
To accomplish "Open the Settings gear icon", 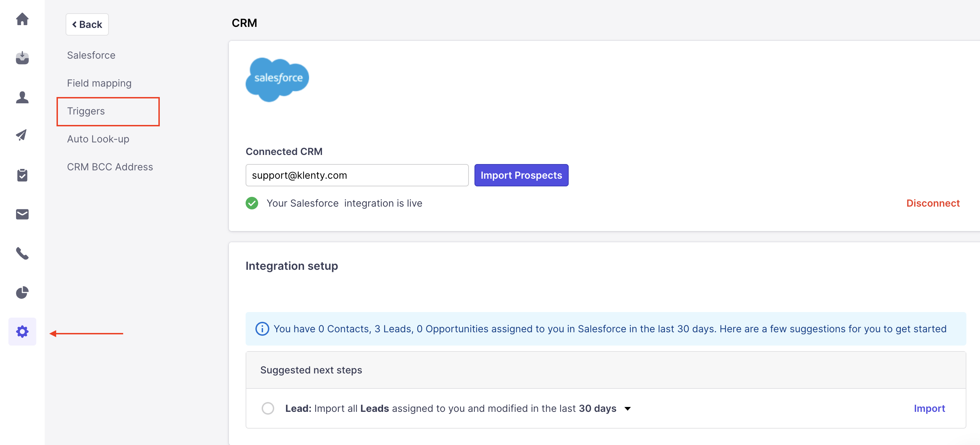I will [x=22, y=332].
